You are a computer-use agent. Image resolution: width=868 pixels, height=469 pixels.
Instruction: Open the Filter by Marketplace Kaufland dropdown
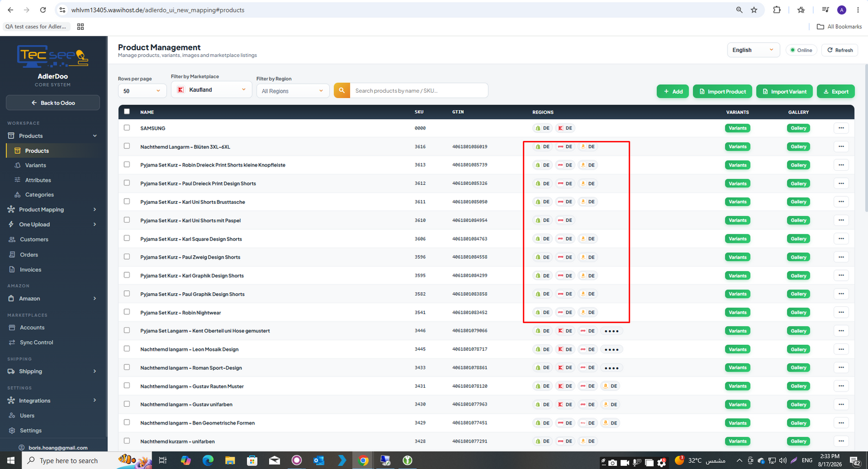(x=212, y=89)
